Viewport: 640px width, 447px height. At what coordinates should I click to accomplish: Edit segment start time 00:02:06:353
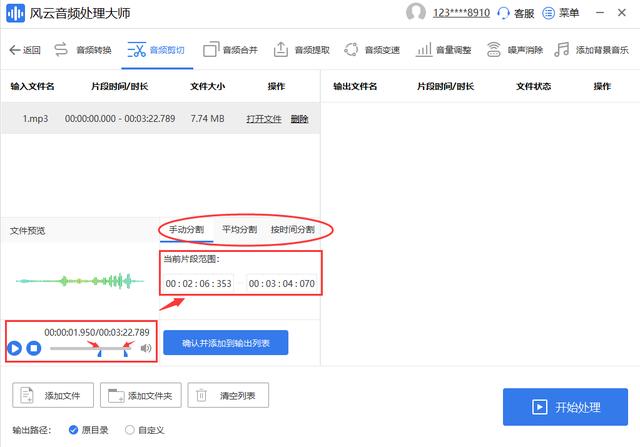[x=198, y=283]
